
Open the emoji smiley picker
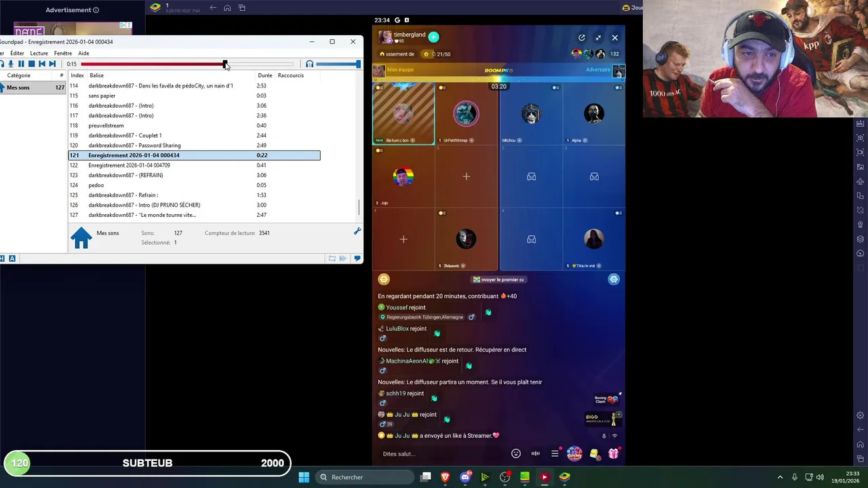pyautogui.click(x=516, y=453)
